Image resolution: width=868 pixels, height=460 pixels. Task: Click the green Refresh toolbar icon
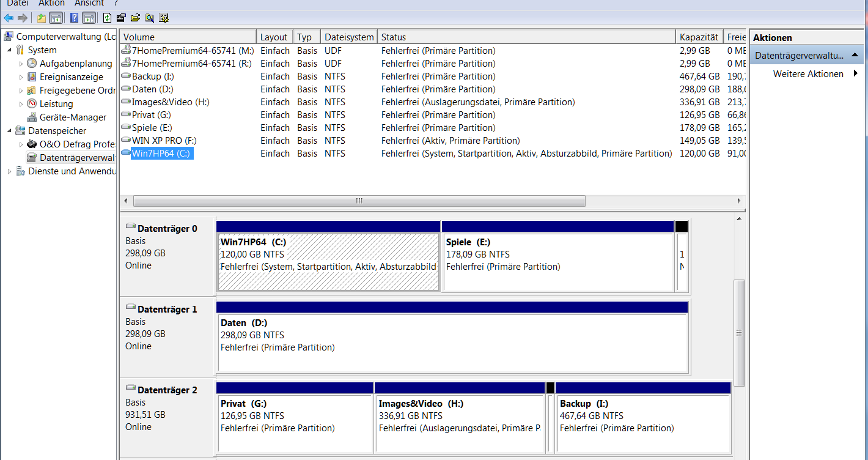coord(108,18)
